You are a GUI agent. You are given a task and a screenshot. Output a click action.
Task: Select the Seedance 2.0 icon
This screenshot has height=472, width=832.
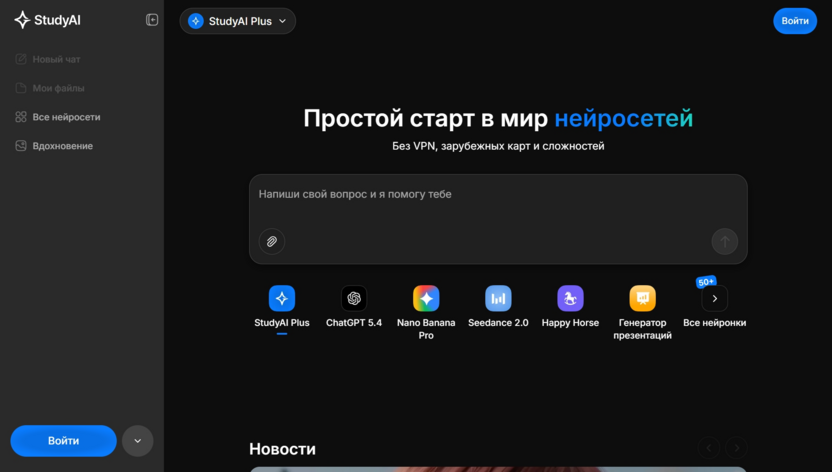coord(498,299)
